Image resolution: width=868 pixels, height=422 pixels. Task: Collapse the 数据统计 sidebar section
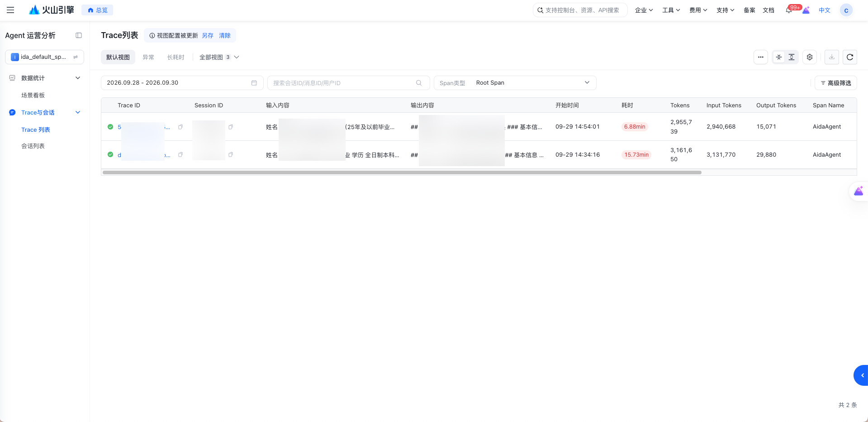(78, 78)
